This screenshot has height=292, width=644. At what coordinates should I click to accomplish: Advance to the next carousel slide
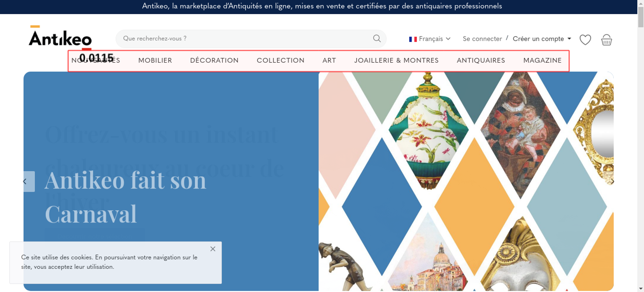[x=612, y=182]
